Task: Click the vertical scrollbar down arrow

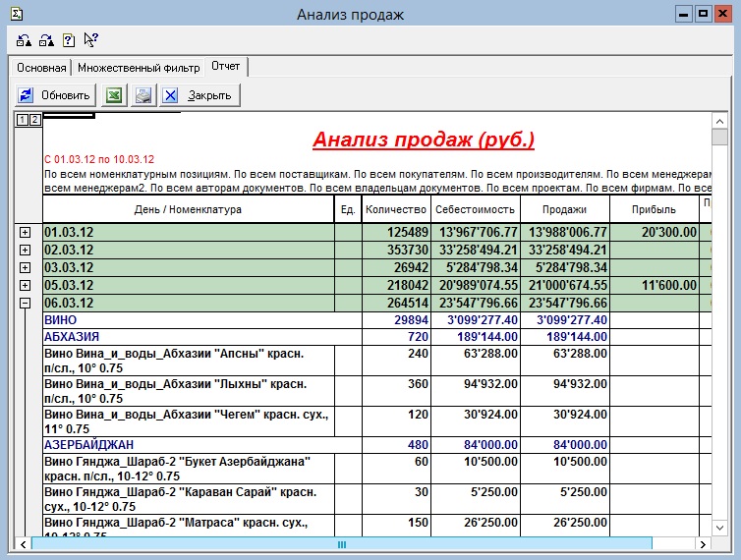Action: click(x=719, y=528)
